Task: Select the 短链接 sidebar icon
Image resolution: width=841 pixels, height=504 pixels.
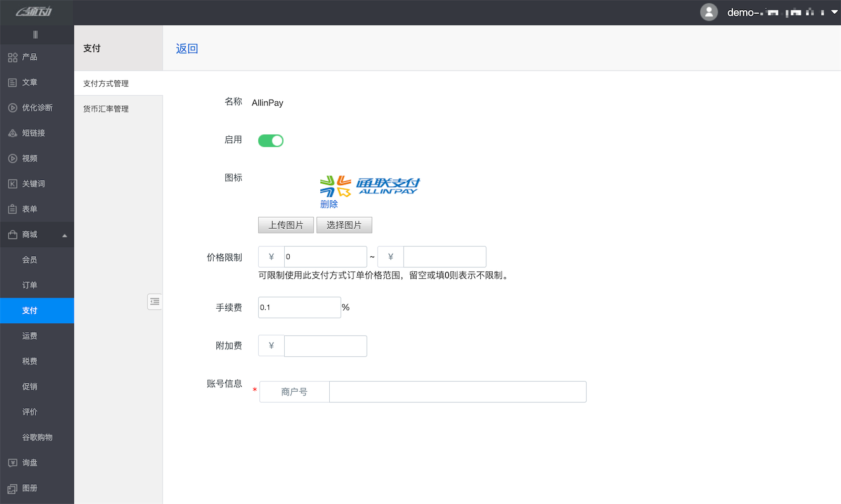Action: pos(32,132)
